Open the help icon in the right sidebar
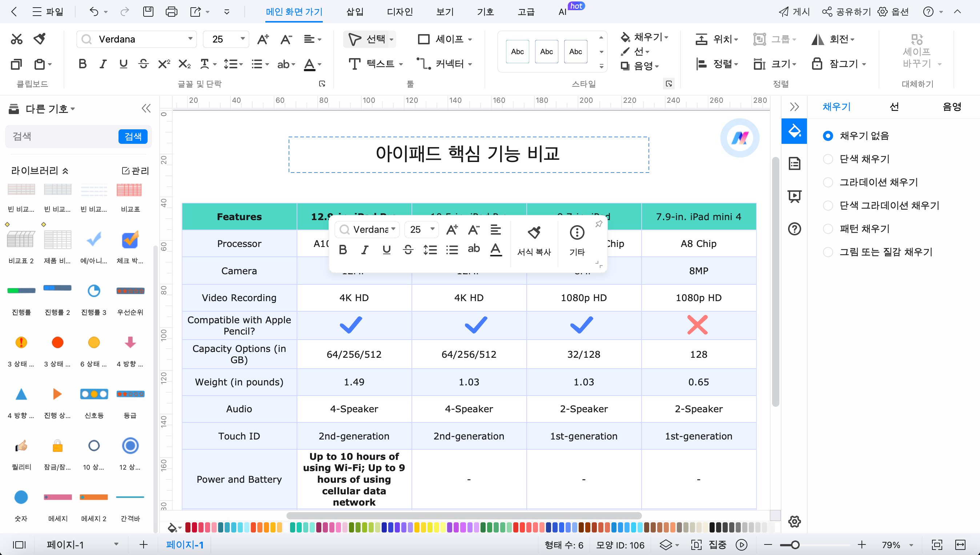Image resolution: width=980 pixels, height=555 pixels. coord(794,229)
